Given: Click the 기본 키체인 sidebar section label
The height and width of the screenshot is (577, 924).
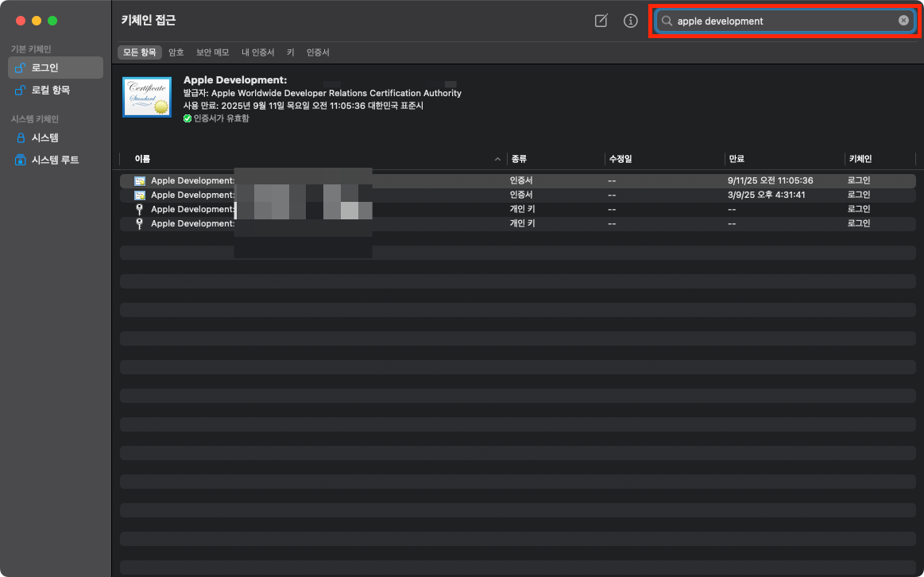Looking at the screenshot, I should [x=31, y=49].
